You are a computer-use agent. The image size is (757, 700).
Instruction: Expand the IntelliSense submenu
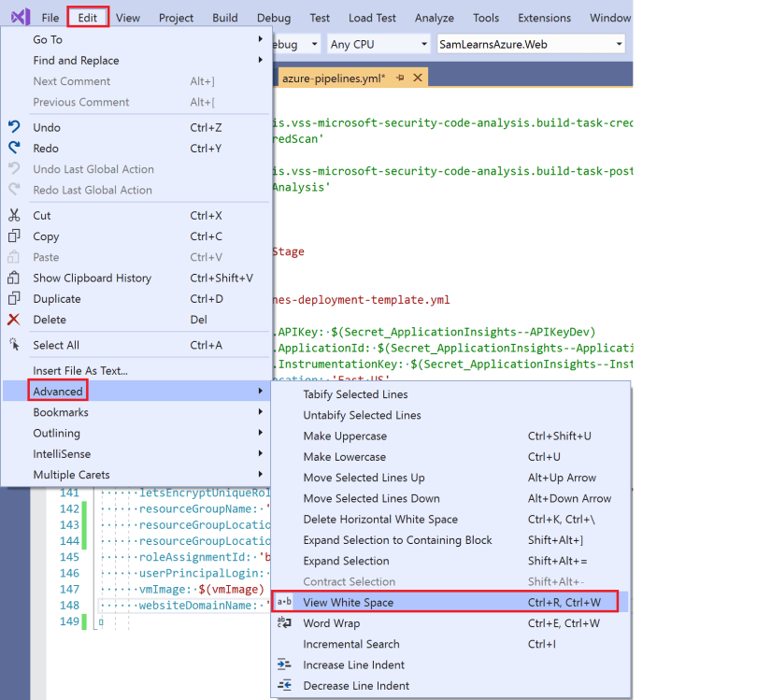point(136,453)
